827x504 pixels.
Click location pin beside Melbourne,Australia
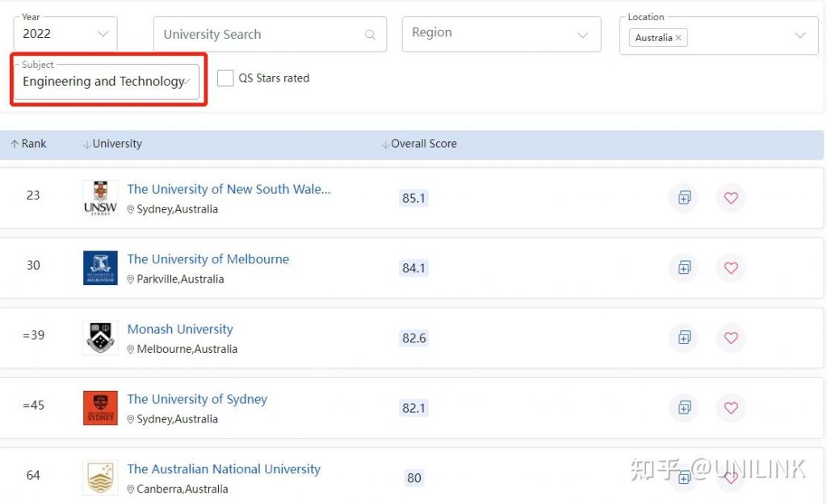130,350
